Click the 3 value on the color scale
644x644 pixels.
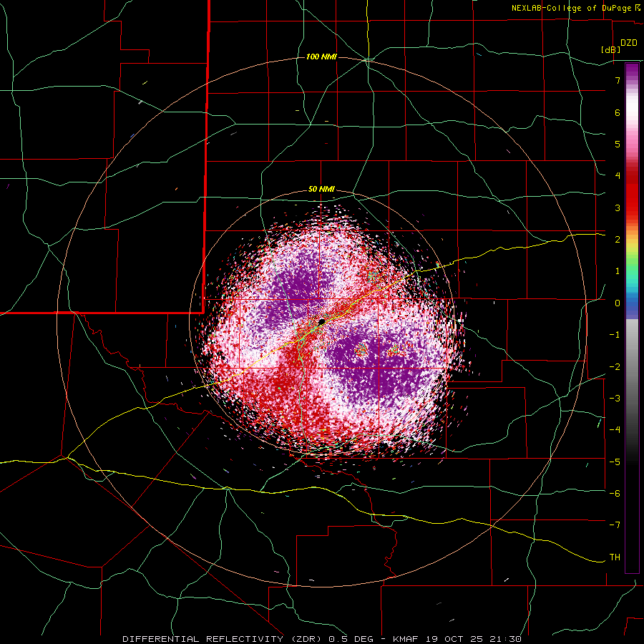click(618, 208)
